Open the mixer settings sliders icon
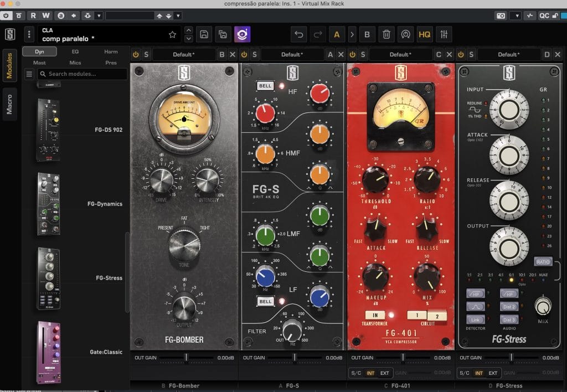 pos(444,34)
